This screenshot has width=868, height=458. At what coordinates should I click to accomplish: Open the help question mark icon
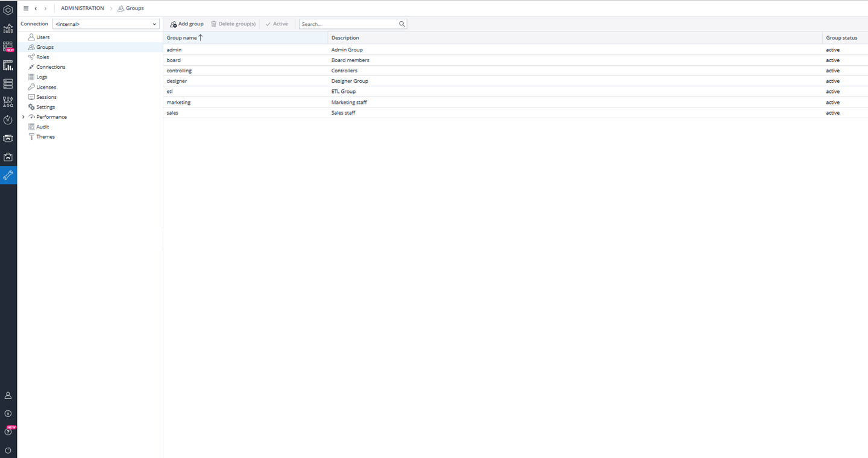pos(8,432)
